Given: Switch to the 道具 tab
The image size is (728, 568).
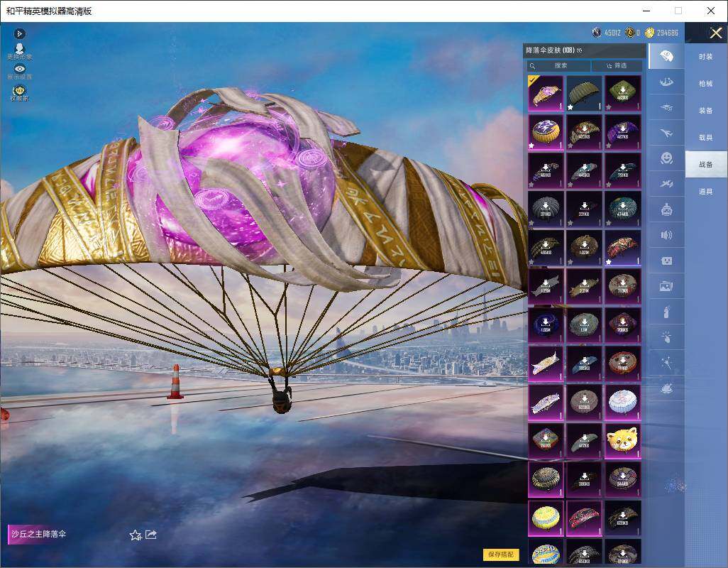Looking at the screenshot, I should tap(706, 192).
